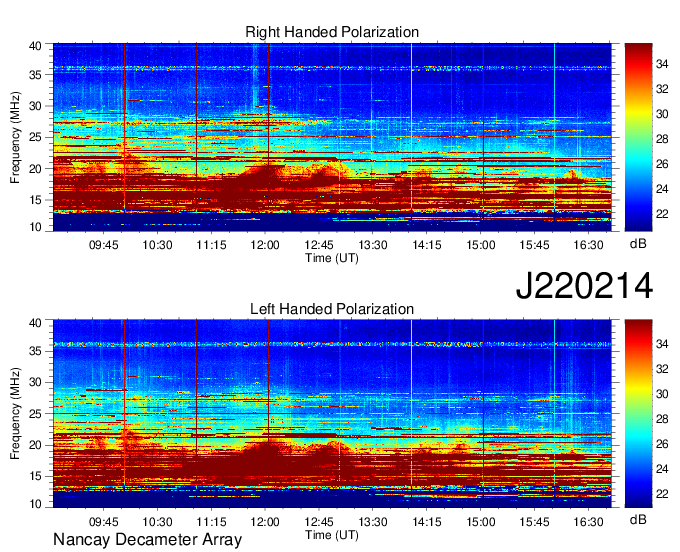Click the 25 MHz tick of Left Handed plot
This screenshot has height=552, width=680.
tap(35, 414)
